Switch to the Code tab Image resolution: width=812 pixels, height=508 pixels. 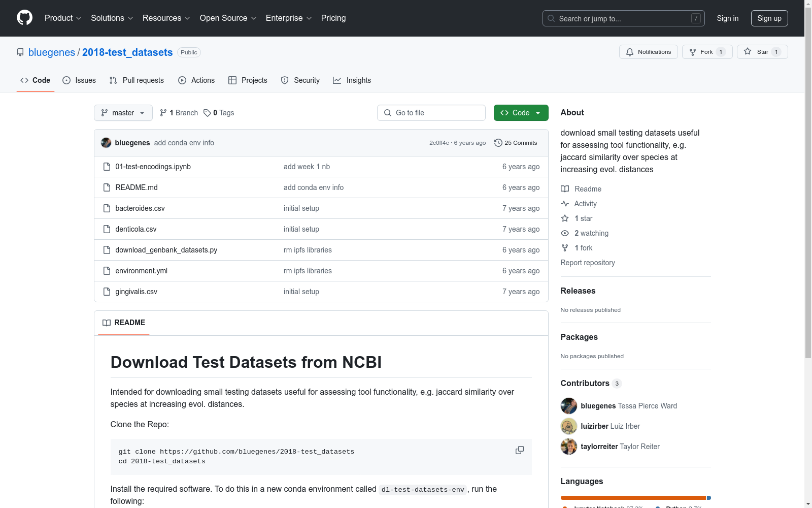pos(36,80)
